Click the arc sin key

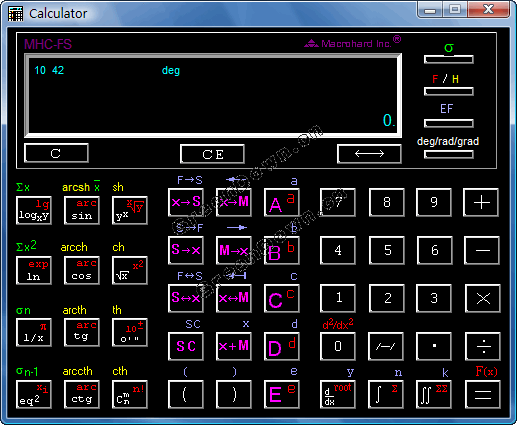click(82, 210)
